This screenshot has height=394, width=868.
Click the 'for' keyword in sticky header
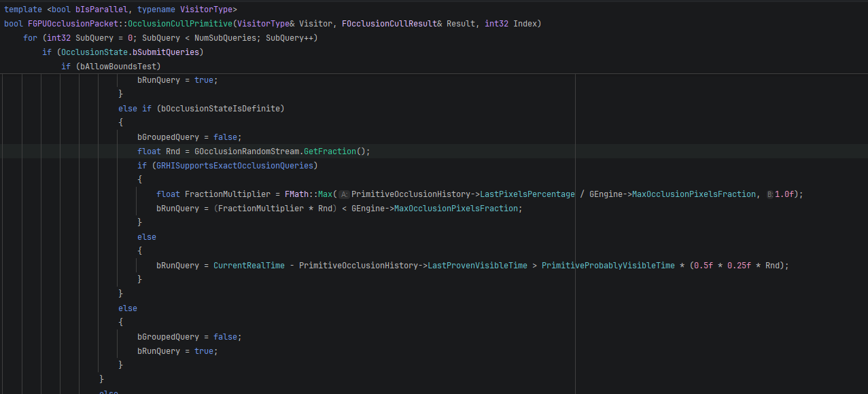coord(30,38)
